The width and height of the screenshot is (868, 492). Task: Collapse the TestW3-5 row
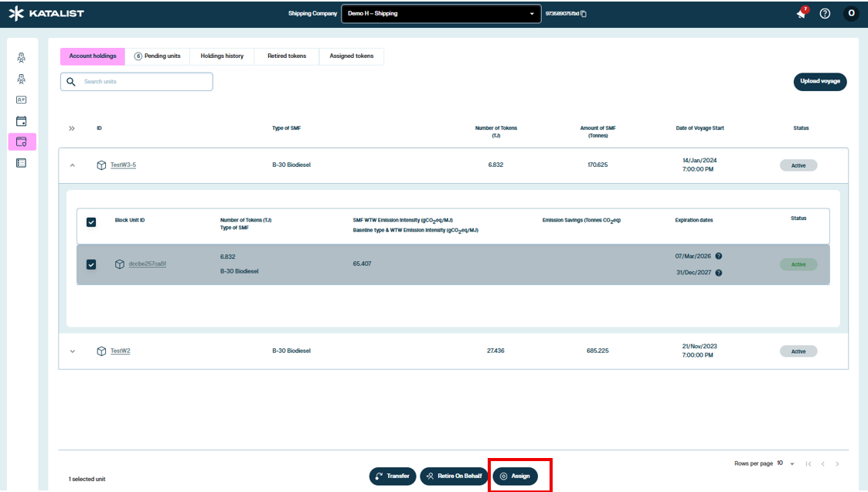[x=73, y=165]
